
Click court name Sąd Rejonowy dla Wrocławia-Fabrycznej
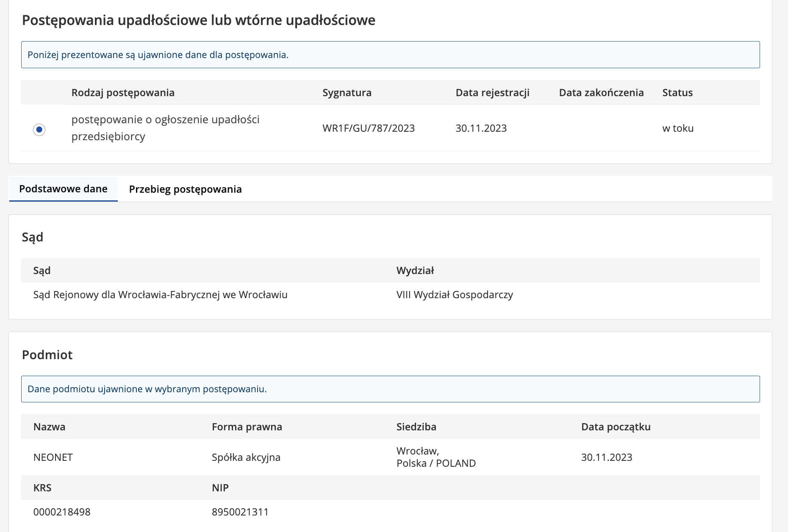[x=160, y=295]
